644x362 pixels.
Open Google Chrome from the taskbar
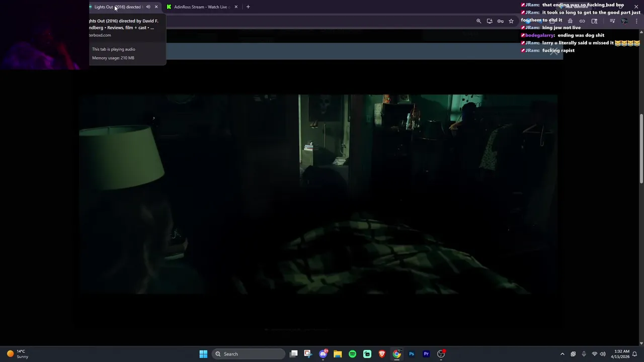pos(396,354)
